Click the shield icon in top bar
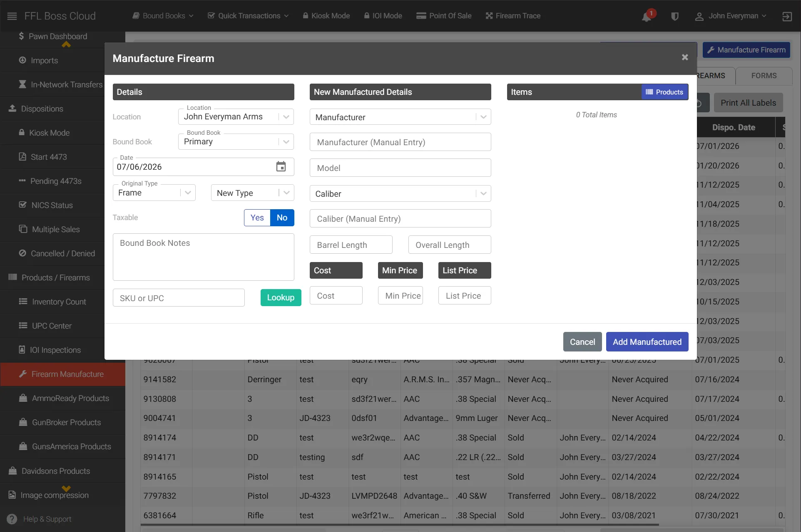801x532 pixels. pyautogui.click(x=675, y=16)
